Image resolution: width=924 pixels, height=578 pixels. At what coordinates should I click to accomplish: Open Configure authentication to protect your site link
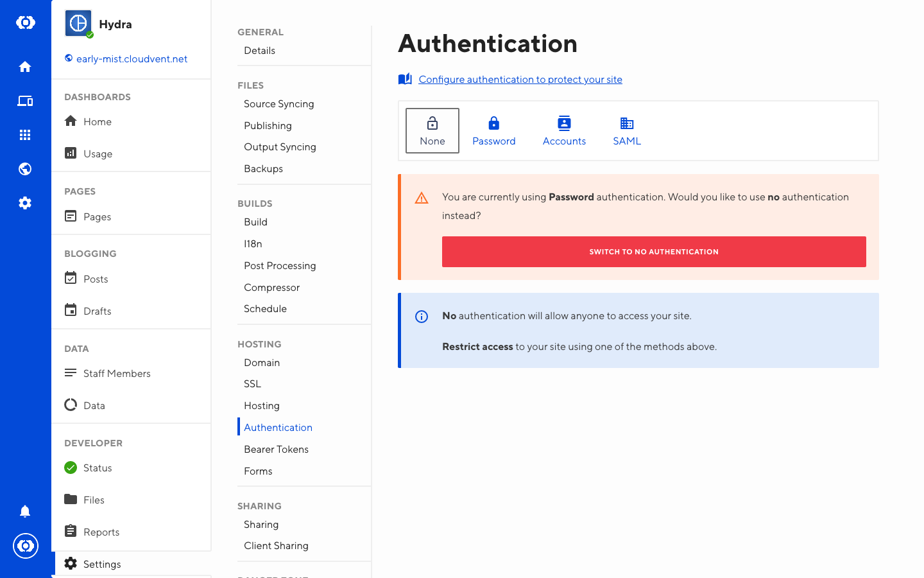[520, 80]
